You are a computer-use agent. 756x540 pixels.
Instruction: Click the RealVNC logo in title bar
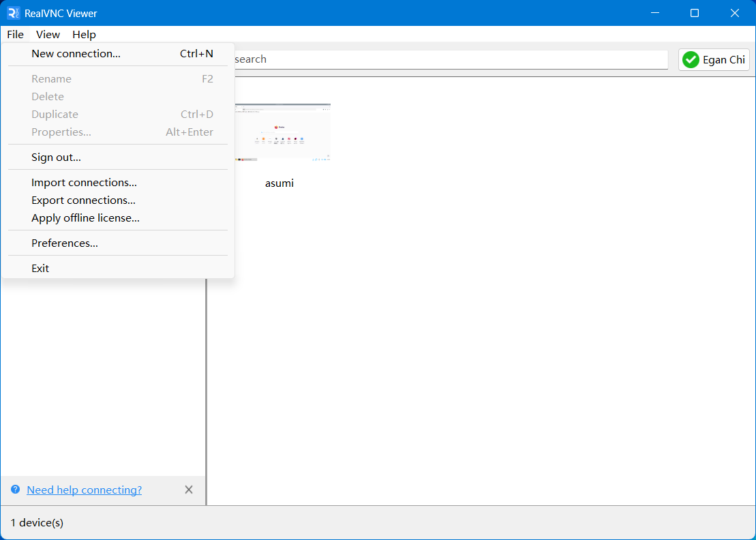[x=14, y=13]
